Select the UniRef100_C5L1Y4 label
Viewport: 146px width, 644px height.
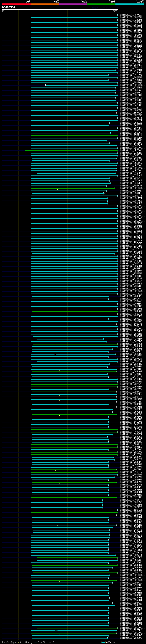pyautogui.click(x=131, y=198)
